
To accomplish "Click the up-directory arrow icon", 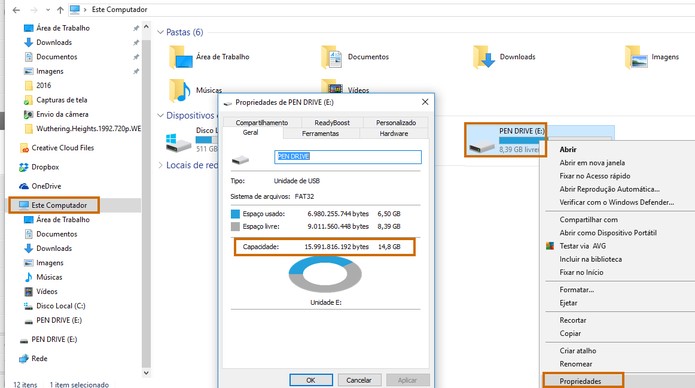I will [x=60, y=10].
